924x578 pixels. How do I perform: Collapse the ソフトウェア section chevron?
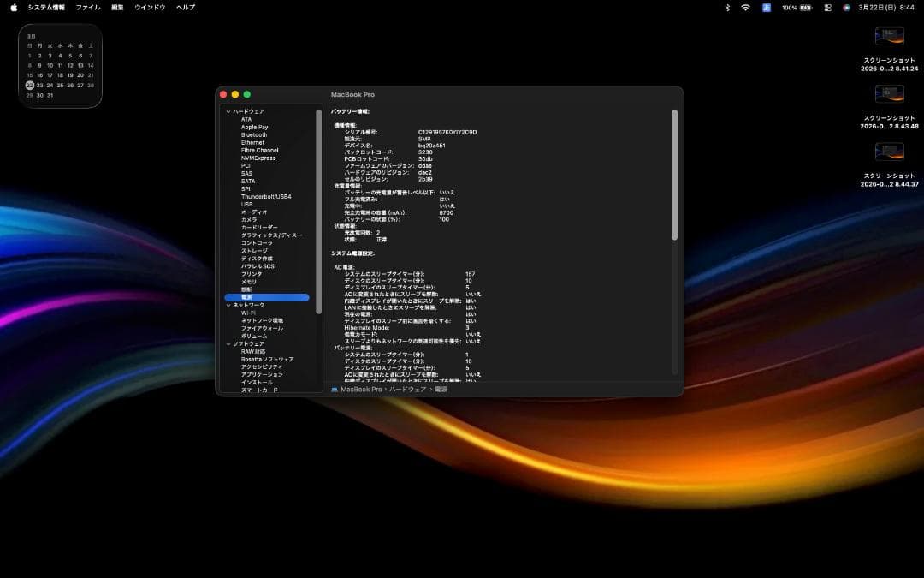pyautogui.click(x=228, y=344)
